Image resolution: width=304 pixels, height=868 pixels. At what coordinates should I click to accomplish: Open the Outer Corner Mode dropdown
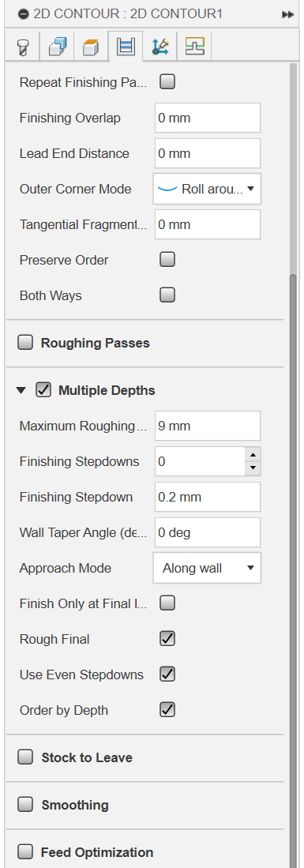(207, 189)
